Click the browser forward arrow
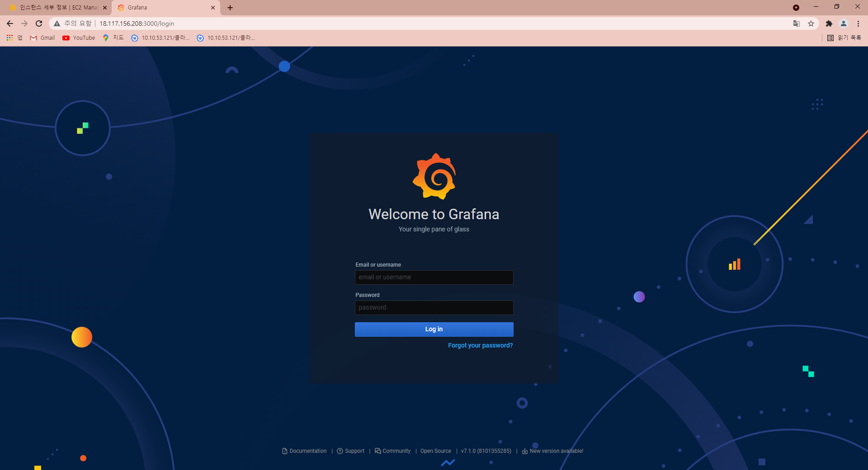 pyautogui.click(x=24, y=23)
